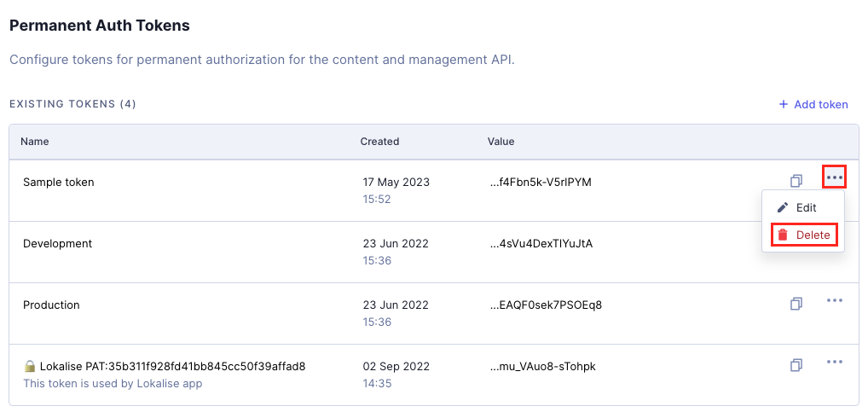Open the Production token more options menu
The image size is (868, 418).
coord(834,300)
